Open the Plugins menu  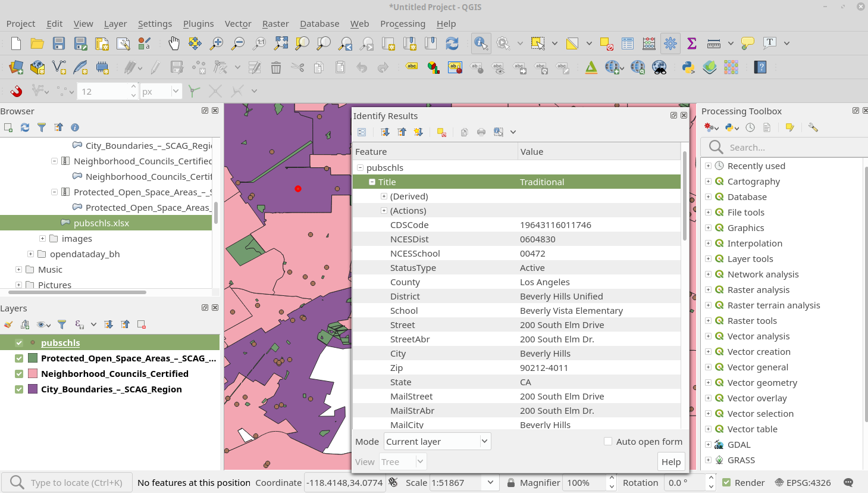(198, 24)
